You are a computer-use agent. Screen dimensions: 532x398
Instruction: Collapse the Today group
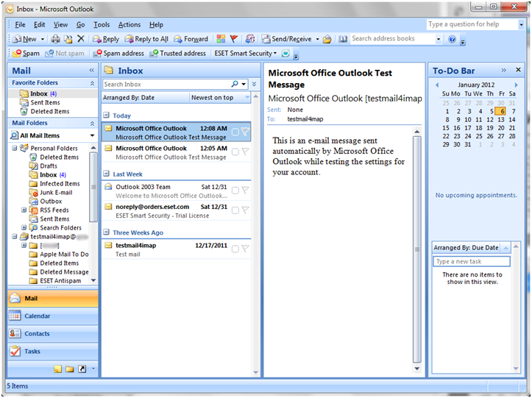point(106,115)
